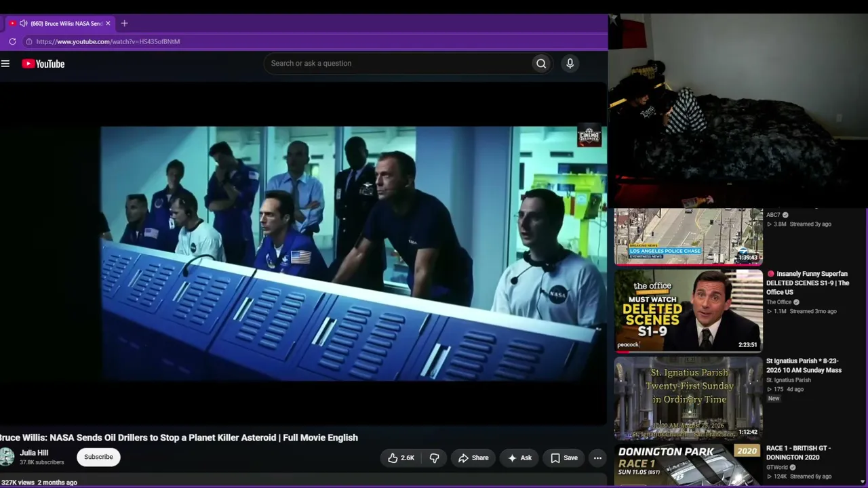Save the video to a playlist
868x488 pixels.
564,458
